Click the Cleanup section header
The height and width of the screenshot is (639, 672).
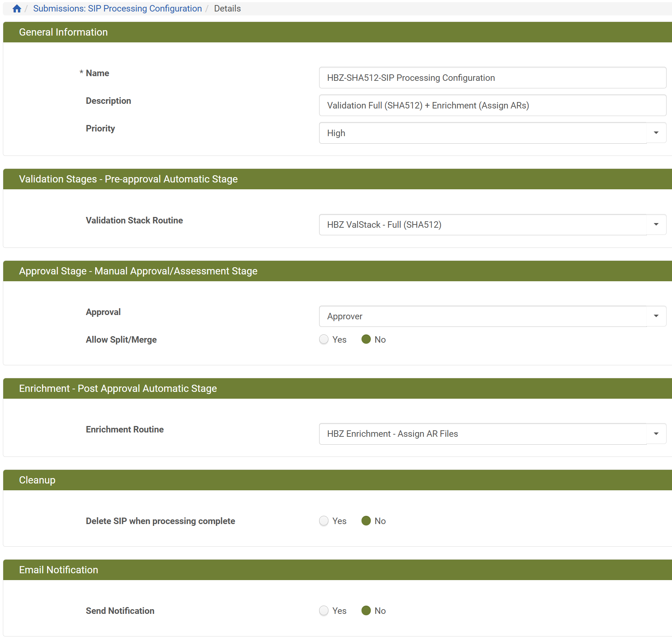[37, 480]
